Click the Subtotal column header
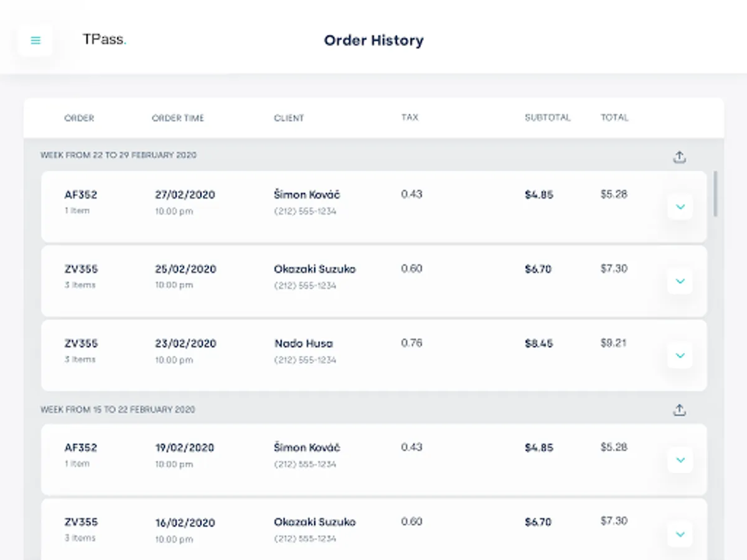The width and height of the screenshot is (747, 560). (547, 117)
